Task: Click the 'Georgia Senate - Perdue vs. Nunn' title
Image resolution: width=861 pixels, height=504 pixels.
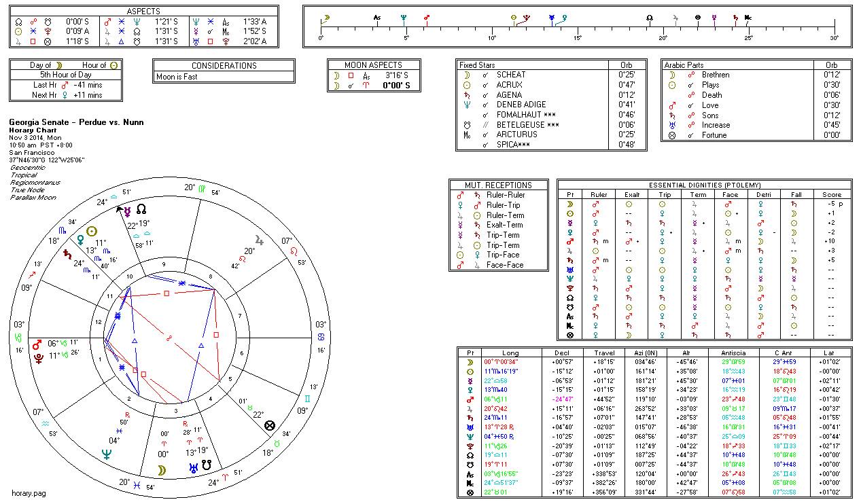Action: coord(76,123)
